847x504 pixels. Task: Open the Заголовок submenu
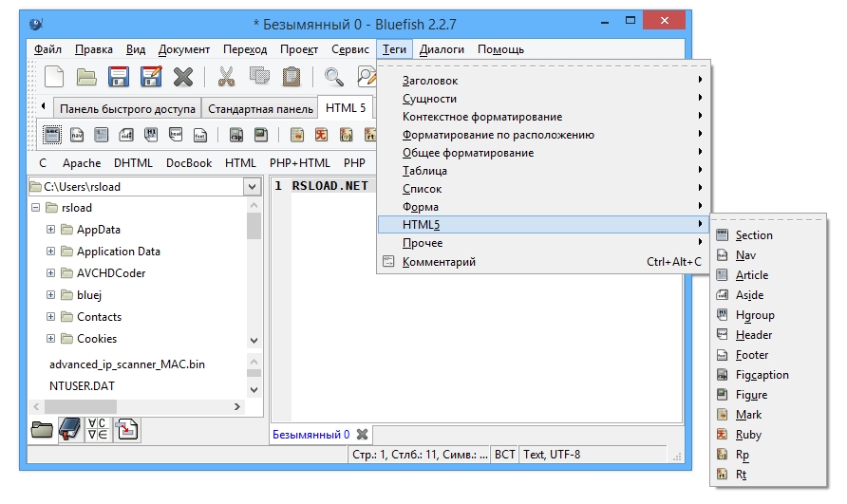tap(543, 81)
